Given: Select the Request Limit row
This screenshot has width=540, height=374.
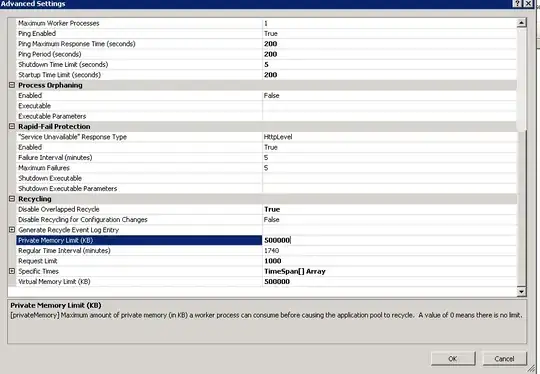Looking at the screenshot, I should 267,261.
